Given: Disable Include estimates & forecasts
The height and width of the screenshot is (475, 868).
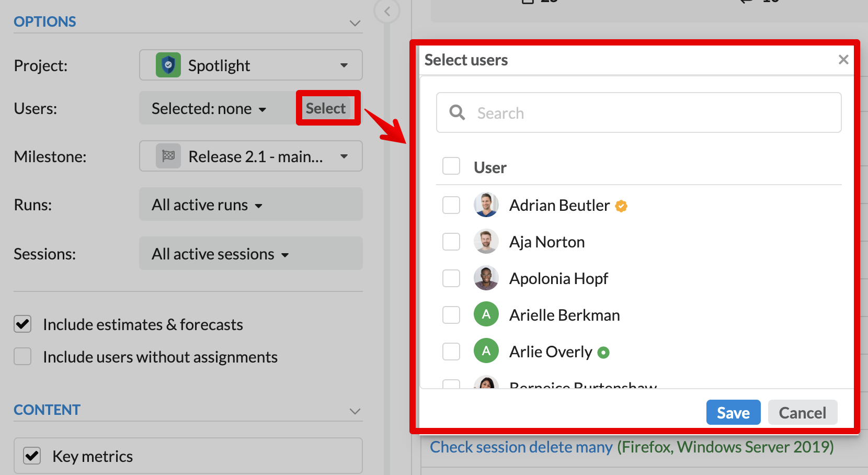Looking at the screenshot, I should pos(22,324).
